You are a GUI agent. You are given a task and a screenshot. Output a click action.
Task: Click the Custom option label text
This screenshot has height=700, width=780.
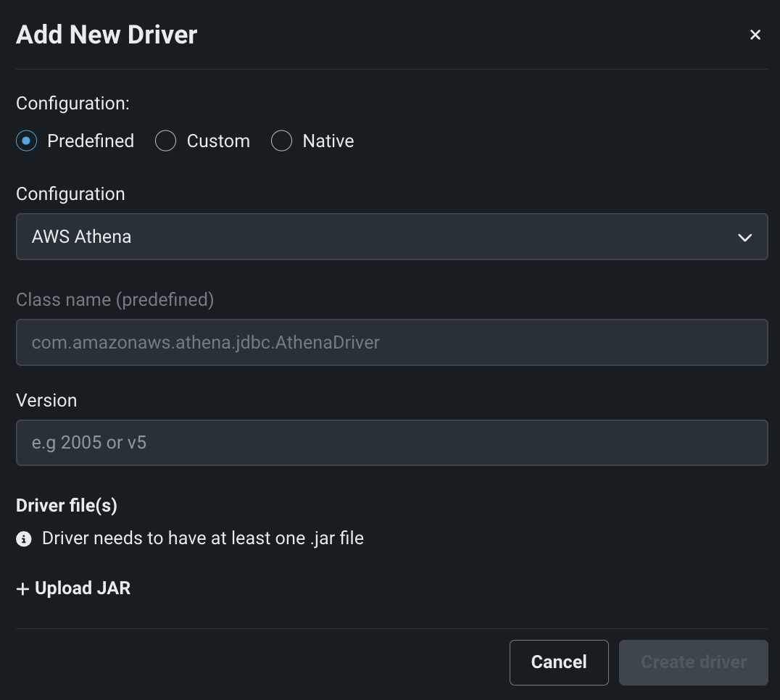tap(218, 141)
